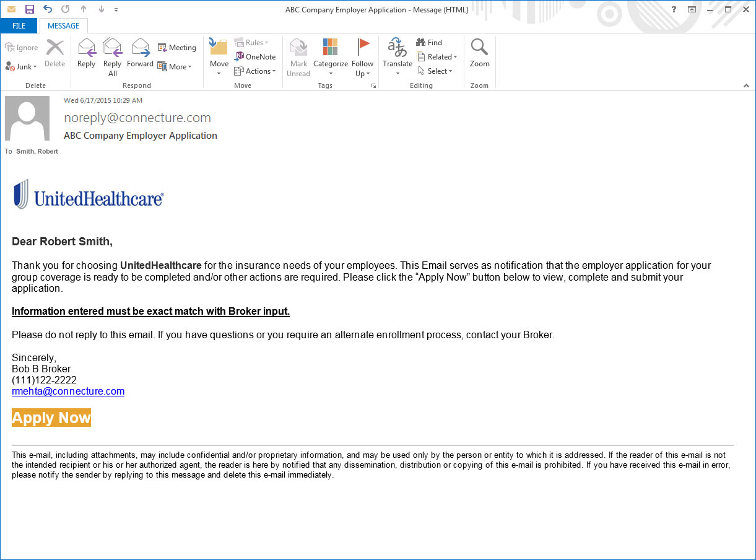
Task: Forward this email
Action: coord(141,53)
